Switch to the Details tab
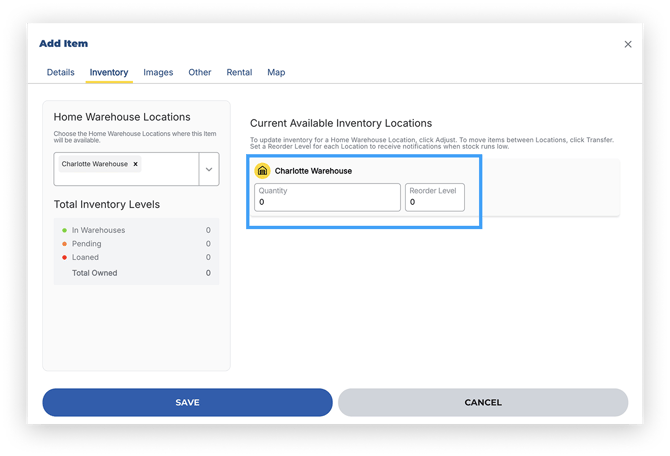670x456 pixels. [60, 72]
